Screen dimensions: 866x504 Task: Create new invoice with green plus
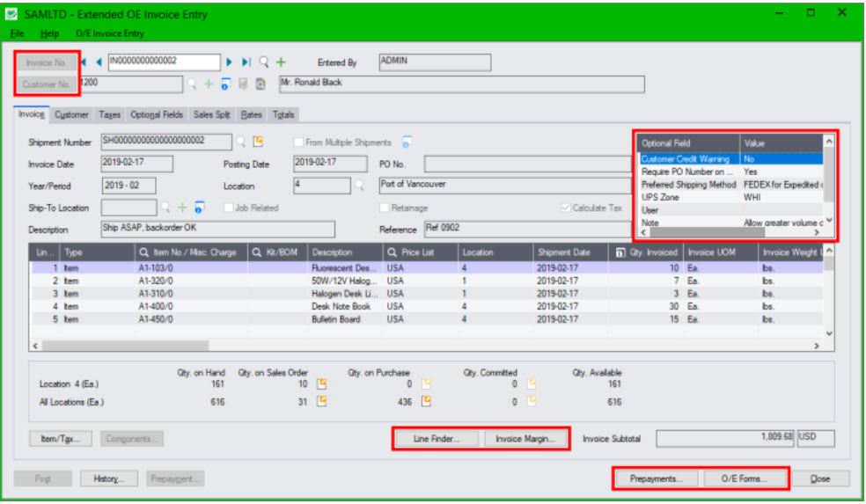tap(281, 62)
